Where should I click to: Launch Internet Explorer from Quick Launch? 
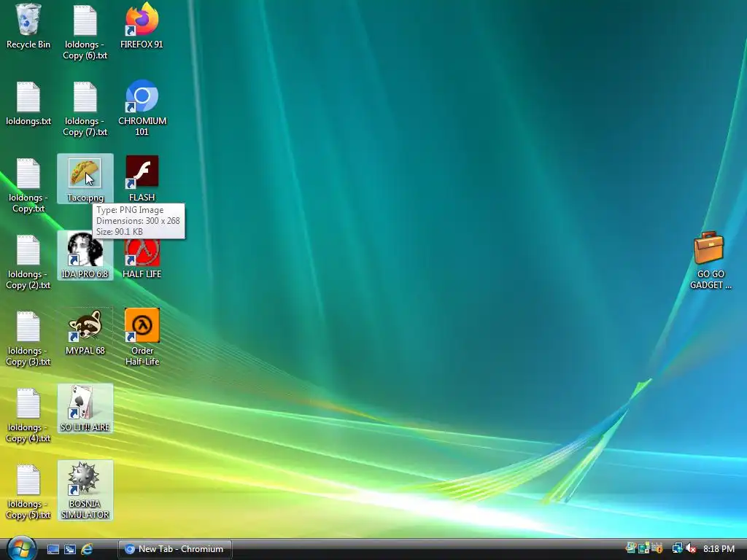(x=87, y=550)
